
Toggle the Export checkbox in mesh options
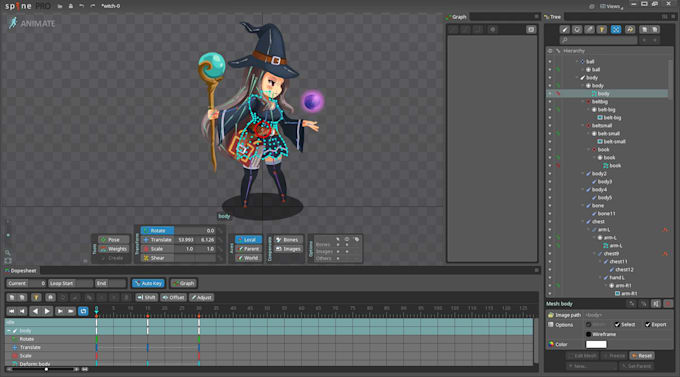coord(647,325)
